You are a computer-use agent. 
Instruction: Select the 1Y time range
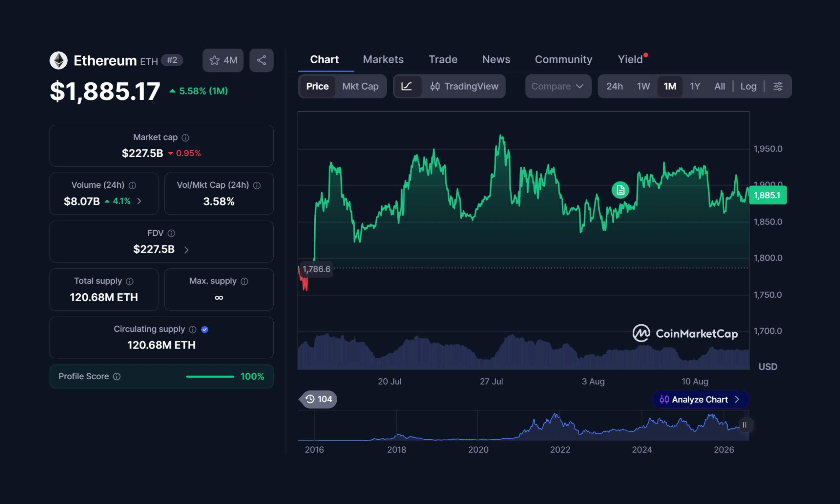695,86
